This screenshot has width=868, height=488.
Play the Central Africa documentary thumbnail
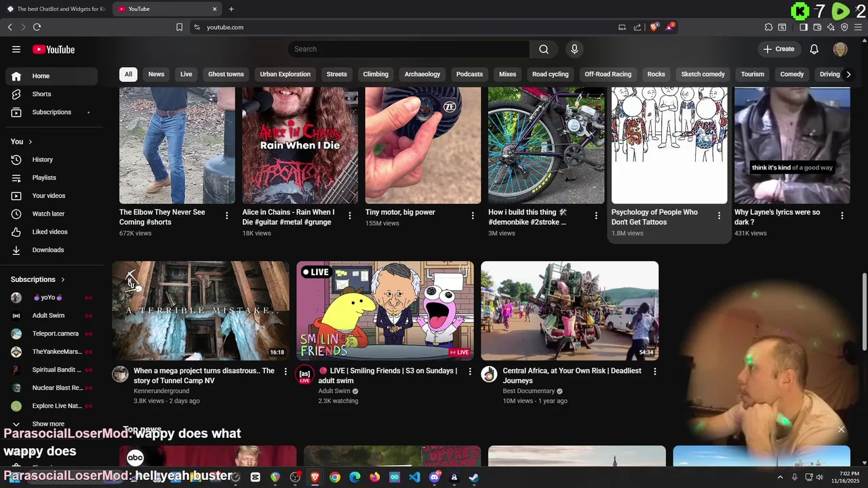(x=570, y=310)
